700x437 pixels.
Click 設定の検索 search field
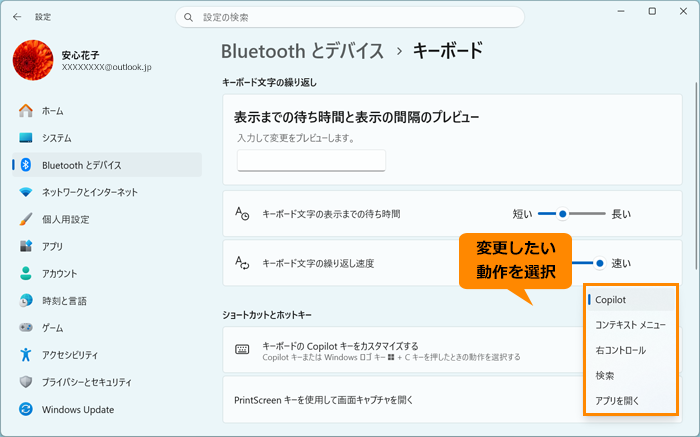350,17
